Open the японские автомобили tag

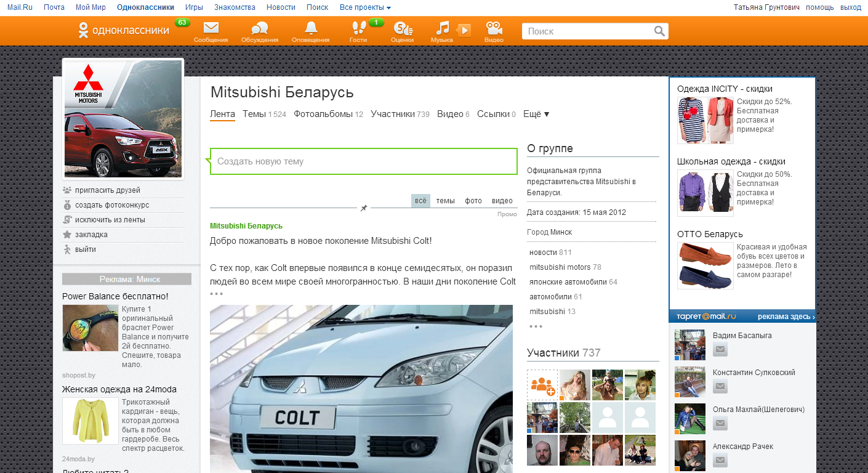pos(568,282)
